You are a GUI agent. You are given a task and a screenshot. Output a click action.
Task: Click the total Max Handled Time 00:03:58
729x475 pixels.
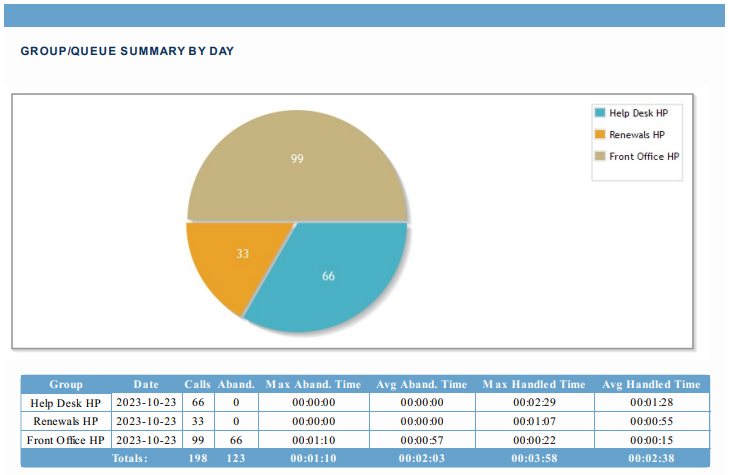(535, 458)
